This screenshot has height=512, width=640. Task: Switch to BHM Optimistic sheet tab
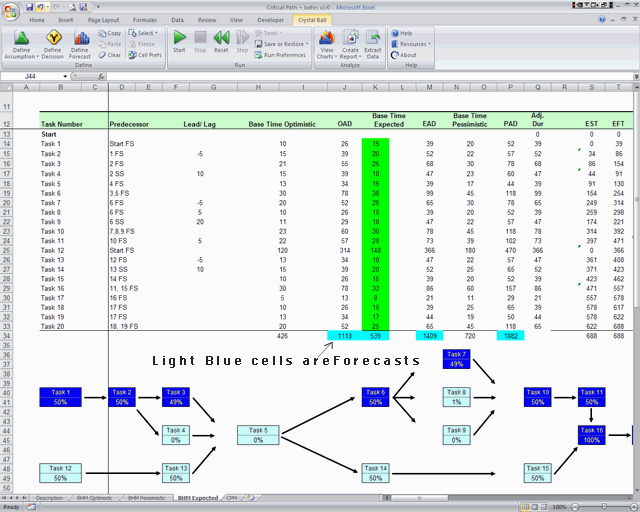point(94,498)
